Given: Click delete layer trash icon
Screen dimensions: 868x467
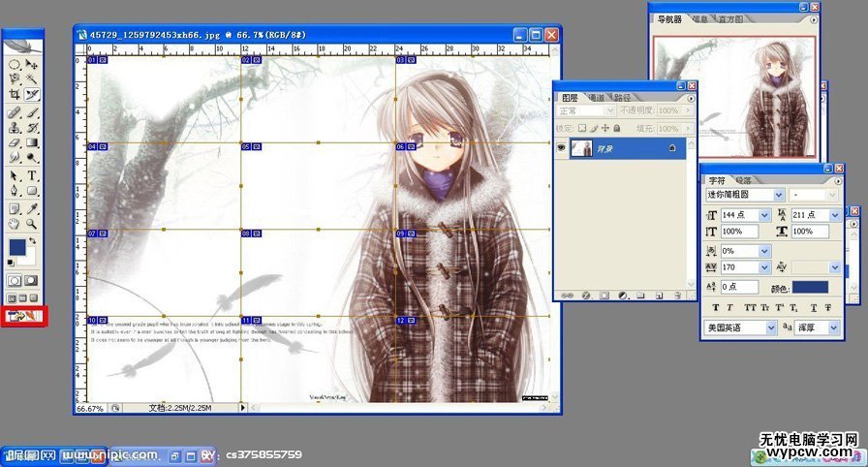Looking at the screenshot, I should pyautogui.click(x=676, y=296).
